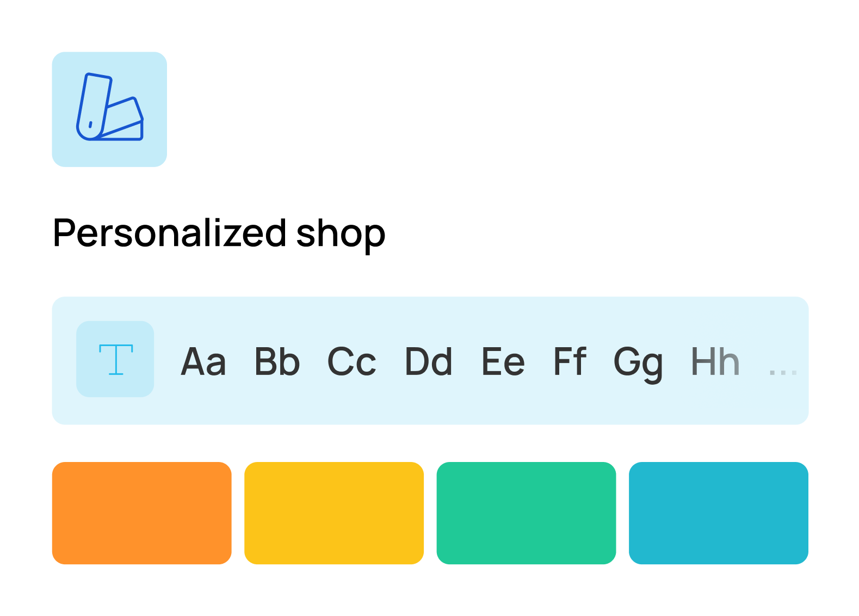Screen dimensions: 859x616
Task: Pick the Dd font option
Action: (429, 362)
